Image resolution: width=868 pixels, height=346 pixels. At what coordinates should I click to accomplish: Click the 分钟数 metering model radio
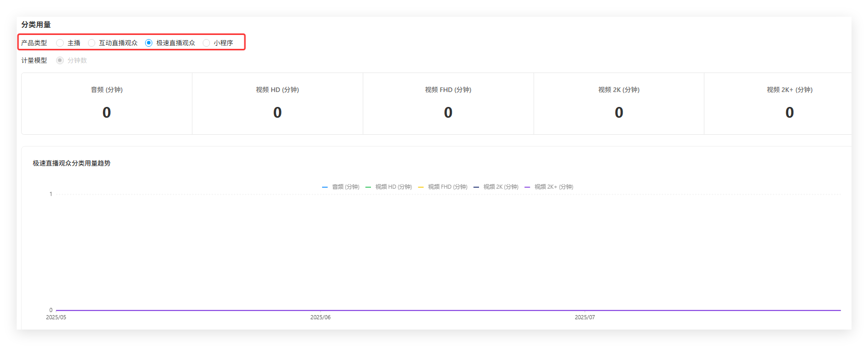click(60, 61)
